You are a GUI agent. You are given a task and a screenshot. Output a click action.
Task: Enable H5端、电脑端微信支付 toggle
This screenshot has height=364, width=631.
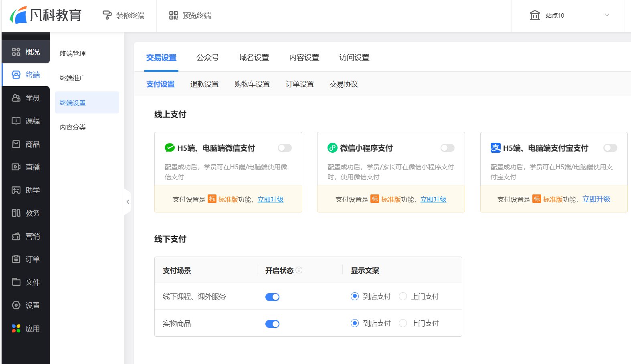click(285, 148)
